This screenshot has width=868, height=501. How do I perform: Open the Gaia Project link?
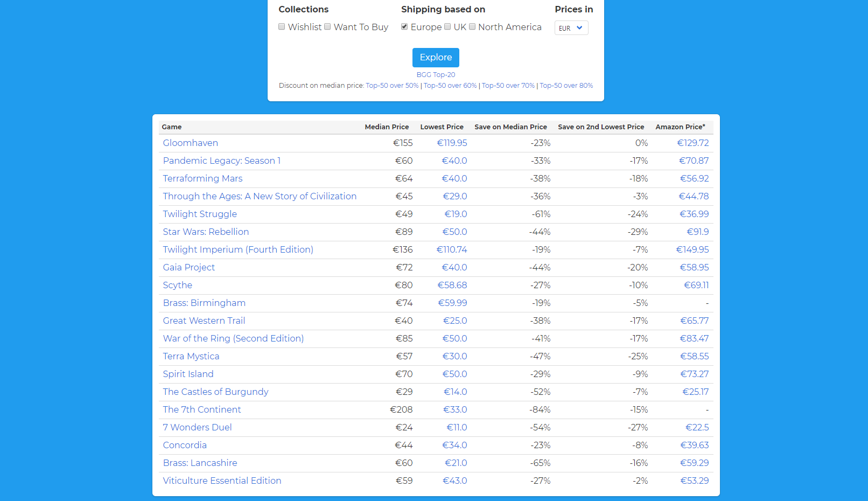coord(189,267)
